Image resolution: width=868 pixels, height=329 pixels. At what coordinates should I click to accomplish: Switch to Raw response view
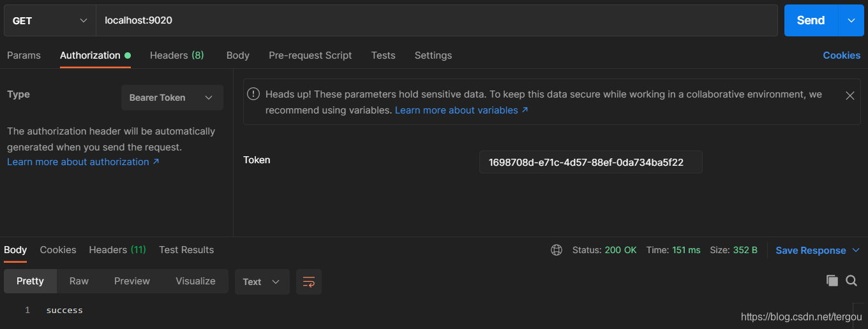click(79, 281)
